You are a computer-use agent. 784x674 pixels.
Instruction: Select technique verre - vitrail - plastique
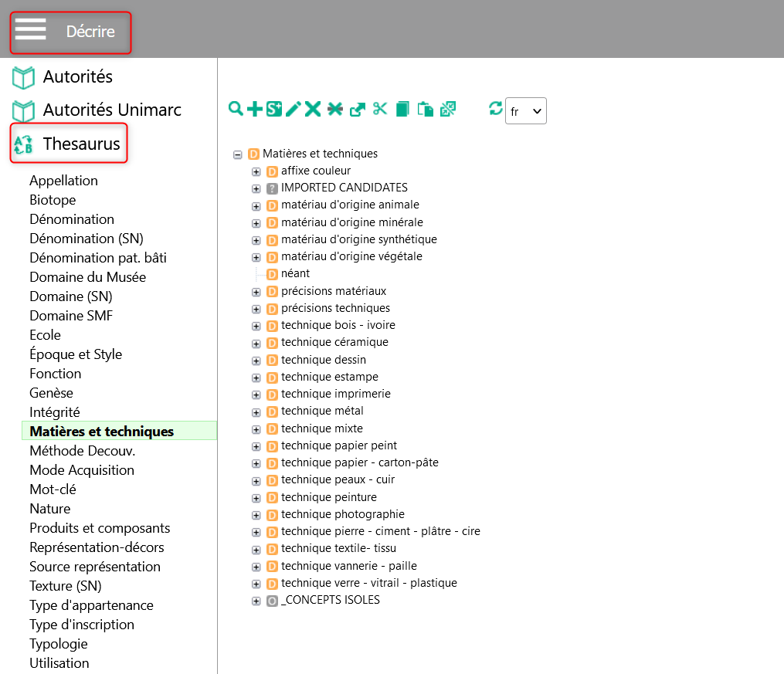pyautogui.click(x=369, y=583)
